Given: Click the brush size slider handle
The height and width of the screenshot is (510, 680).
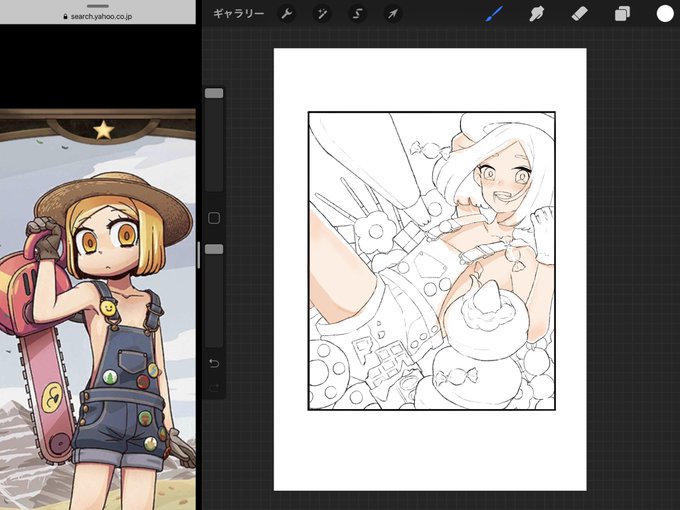Looking at the screenshot, I should point(214,93).
